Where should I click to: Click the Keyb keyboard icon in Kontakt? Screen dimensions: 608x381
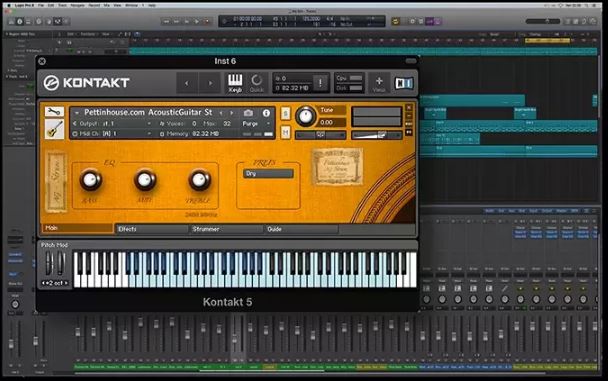pos(235,83)
